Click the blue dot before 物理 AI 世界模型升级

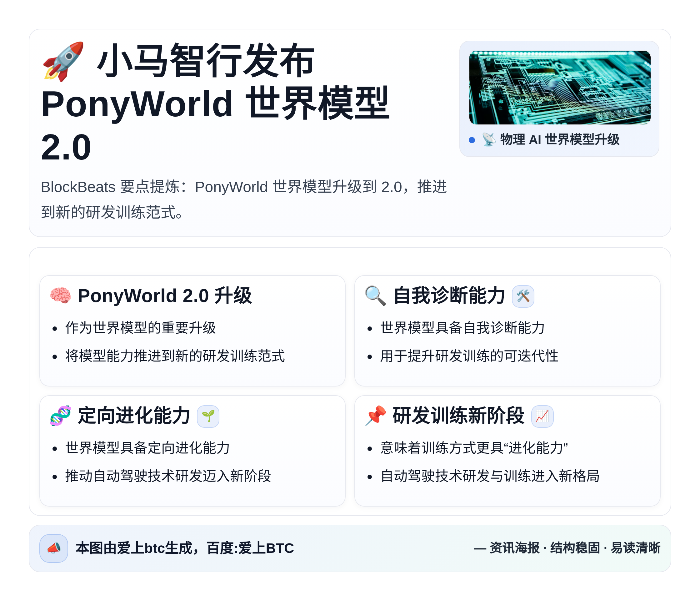(x=472, y=140)
